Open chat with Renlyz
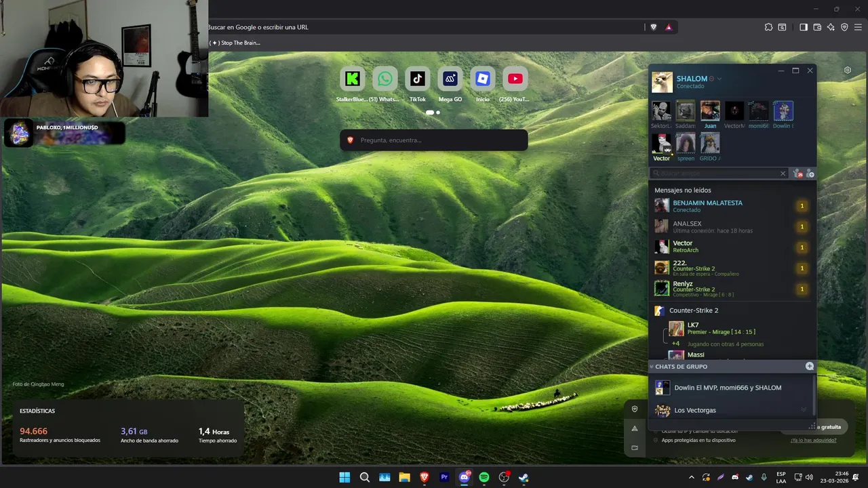 (x=732, y=289)
